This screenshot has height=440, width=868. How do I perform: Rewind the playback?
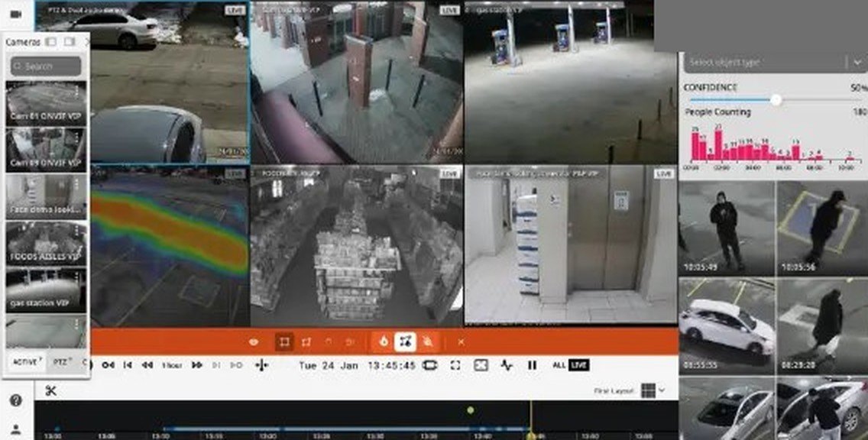click(x=147, y=365)
